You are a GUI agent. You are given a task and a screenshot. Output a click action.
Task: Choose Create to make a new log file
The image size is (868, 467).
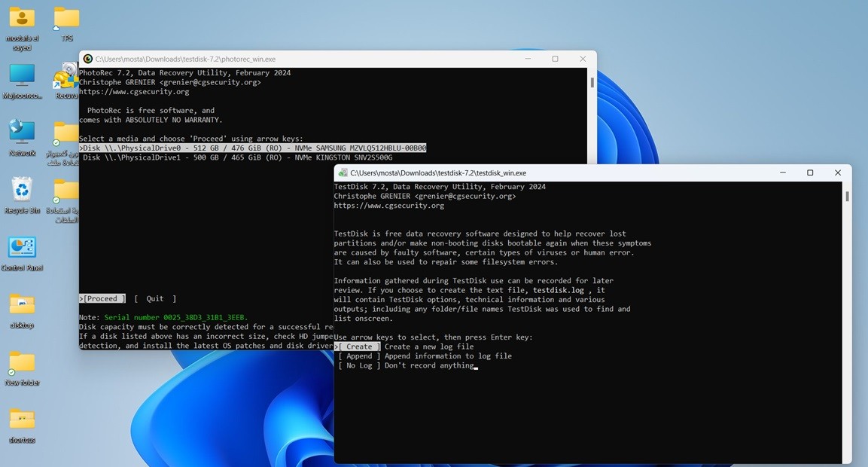[358, 346]
